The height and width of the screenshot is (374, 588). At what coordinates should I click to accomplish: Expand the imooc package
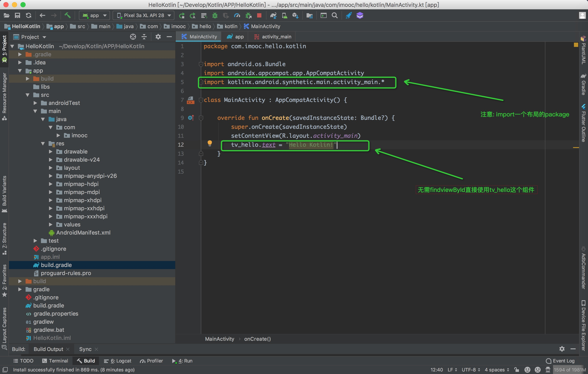click(58, 135)
